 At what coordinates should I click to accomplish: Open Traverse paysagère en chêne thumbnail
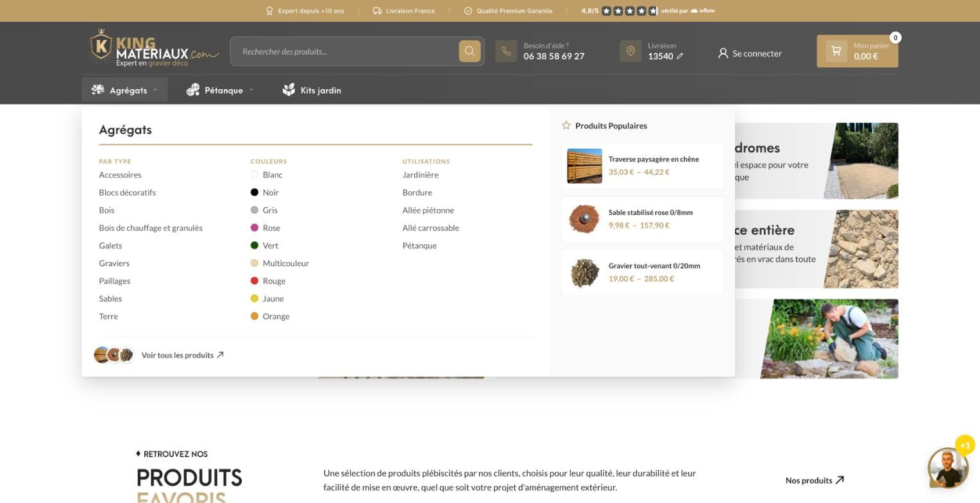[584, 166]
